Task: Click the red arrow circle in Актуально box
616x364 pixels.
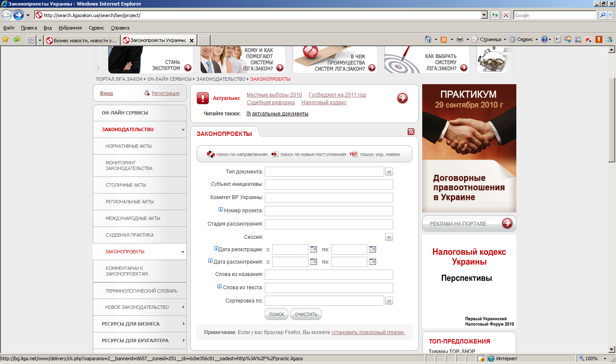Action: pos(403,98)
